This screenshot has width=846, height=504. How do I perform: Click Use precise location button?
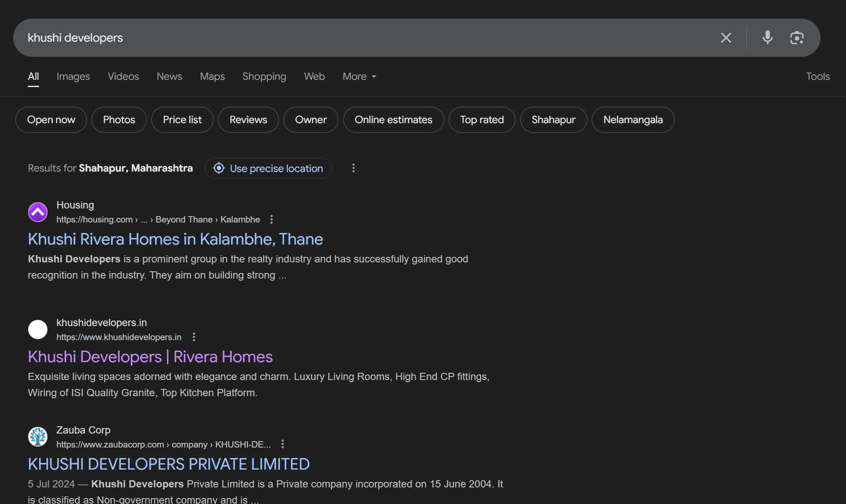pos(268,168)
